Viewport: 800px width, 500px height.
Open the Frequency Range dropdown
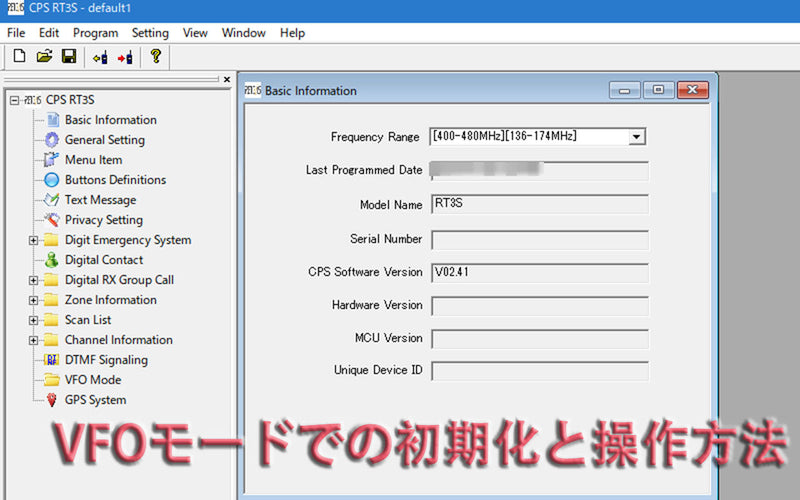638,137
